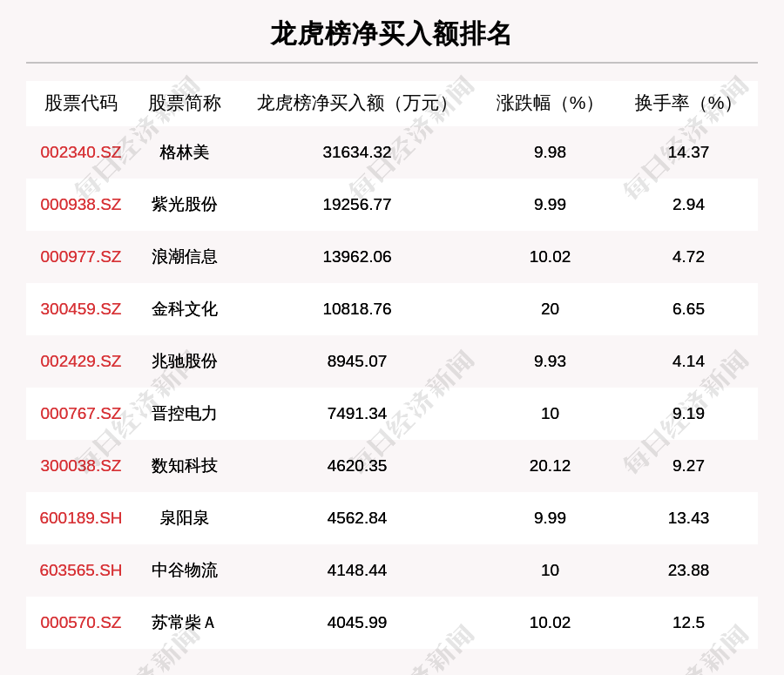
Task: Select stock name 苏常柴A
Action: (183, 623)
